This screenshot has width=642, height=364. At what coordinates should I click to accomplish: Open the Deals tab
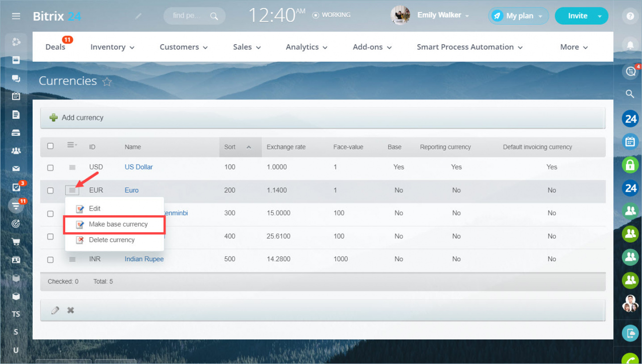[x=55, y=47]
